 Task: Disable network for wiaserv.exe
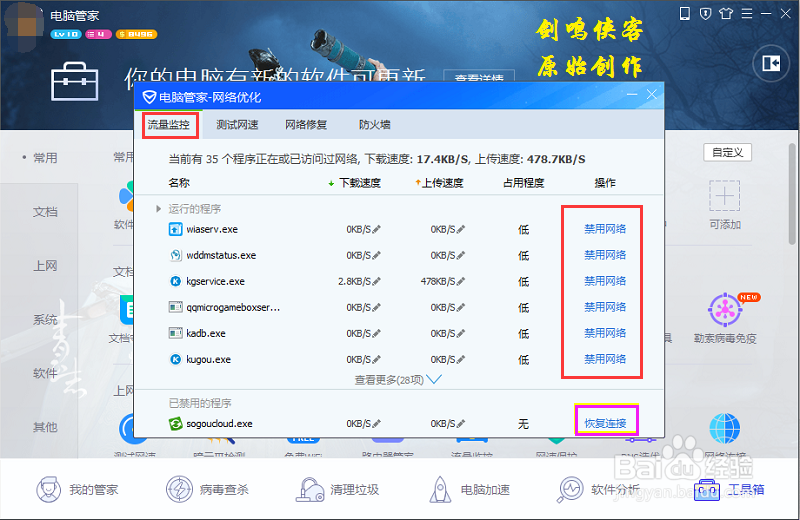(x=605, y=229)
